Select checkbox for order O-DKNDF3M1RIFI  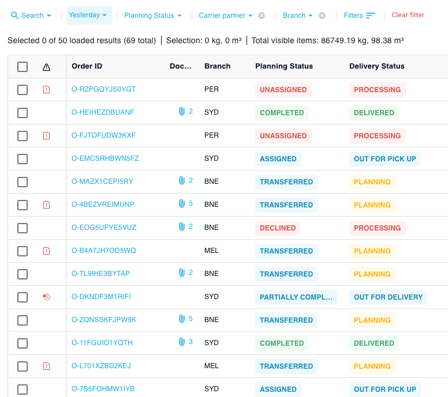tap(22, 297)
